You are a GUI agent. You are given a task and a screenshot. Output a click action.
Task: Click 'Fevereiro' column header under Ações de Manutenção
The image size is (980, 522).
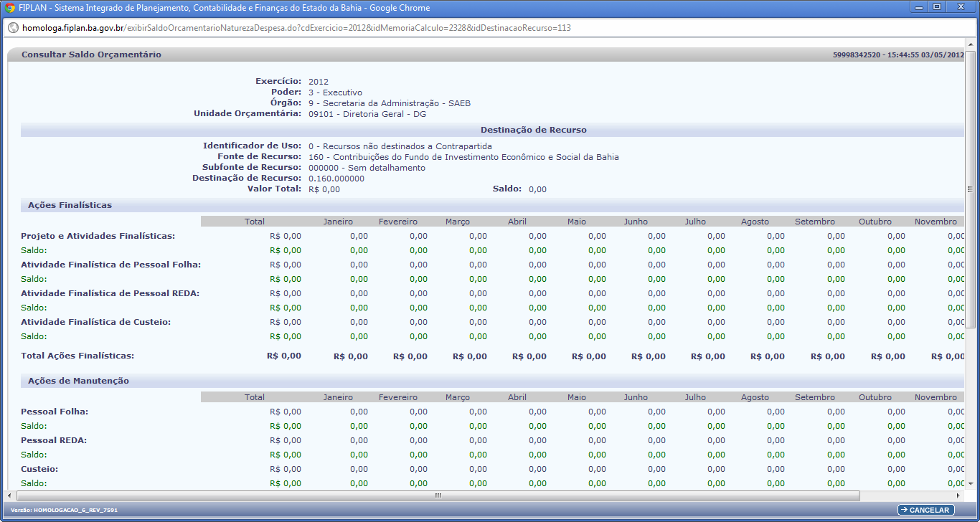tap(398, 397)
